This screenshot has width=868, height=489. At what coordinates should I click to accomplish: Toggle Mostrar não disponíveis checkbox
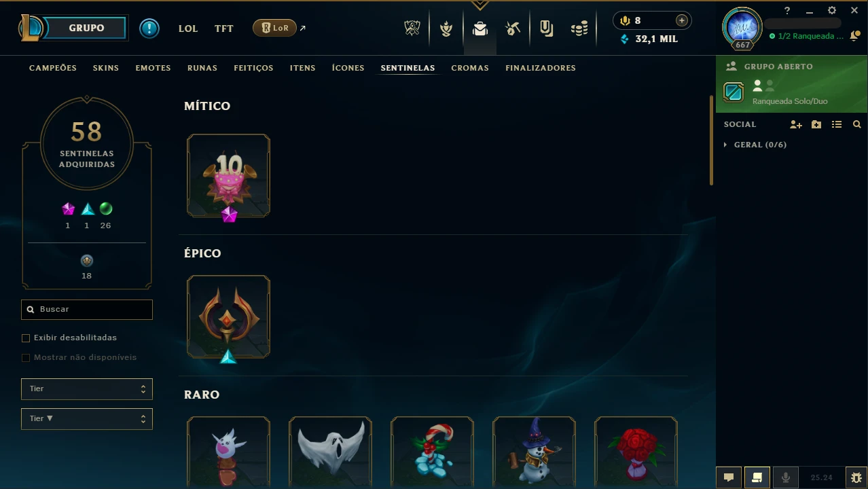tap(26, 357)
